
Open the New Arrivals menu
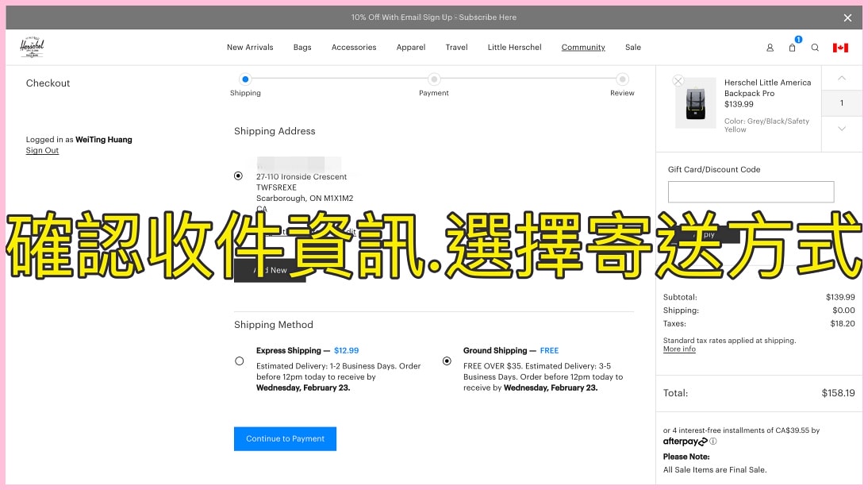(250, 48)
